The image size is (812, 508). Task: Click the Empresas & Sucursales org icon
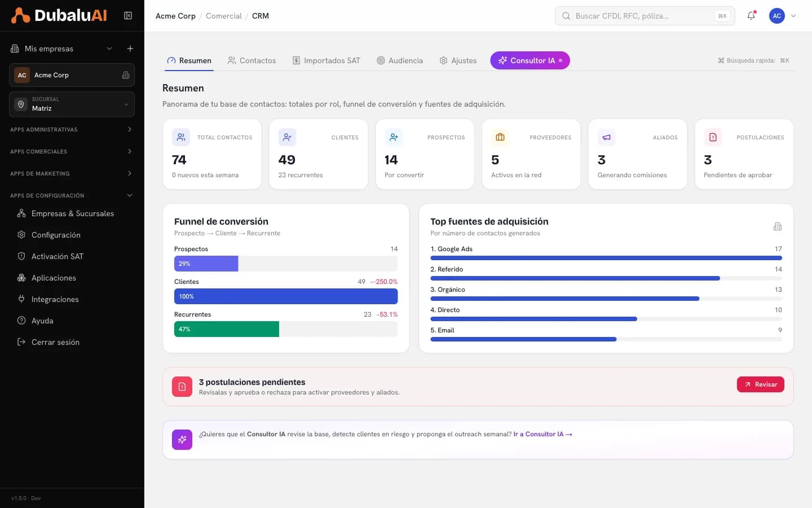[x=21, y=213]
